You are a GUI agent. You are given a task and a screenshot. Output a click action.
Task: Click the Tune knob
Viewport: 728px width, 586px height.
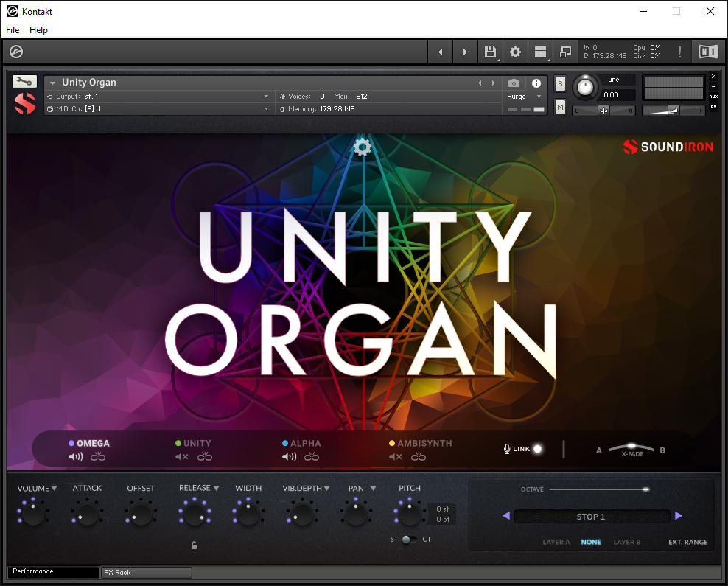[x=586, y=87]
